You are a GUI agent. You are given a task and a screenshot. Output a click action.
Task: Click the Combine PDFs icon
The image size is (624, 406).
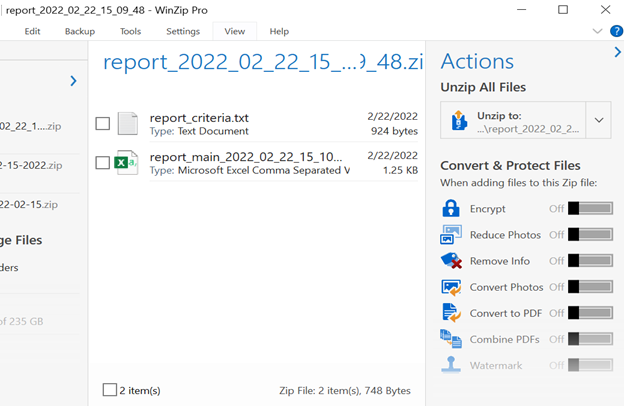coord(451,339)
